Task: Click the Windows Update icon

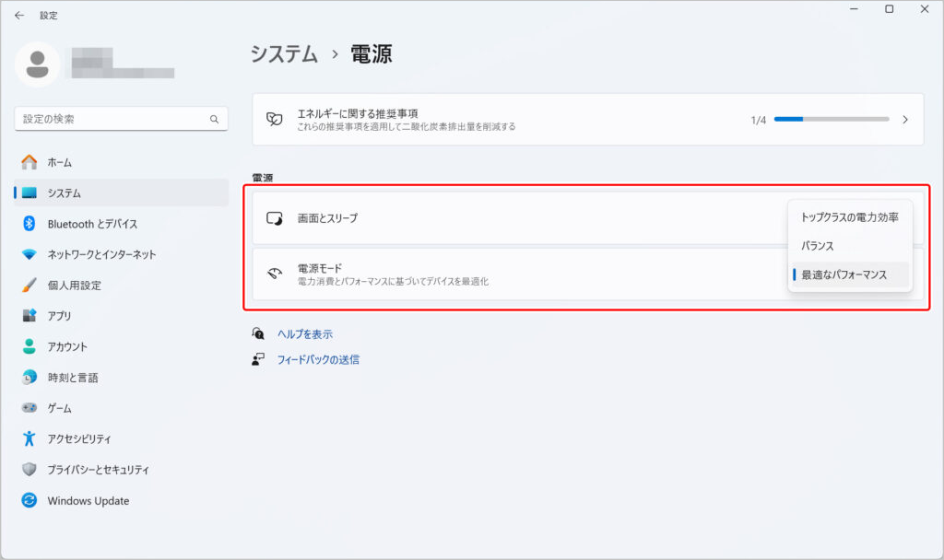Action: pyautogui.click(x=30, y=500)
